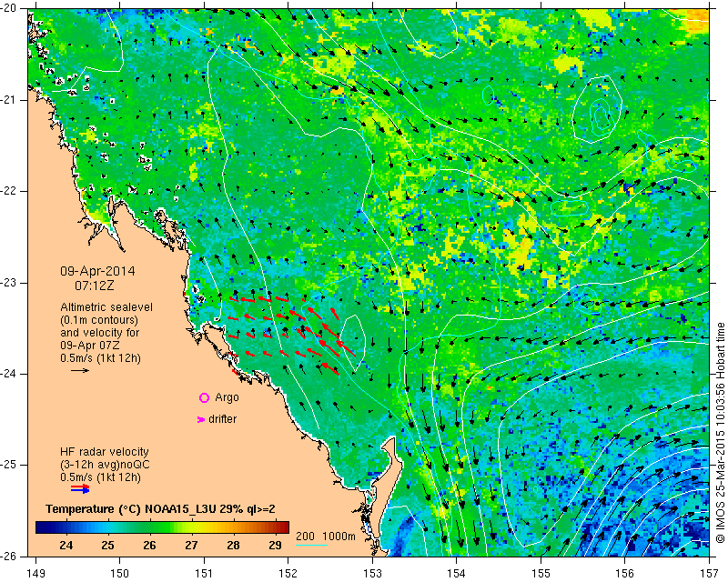This screenshot has width=728, height=582.
Task: Click the colorbar tick label 25
Action: point(107,546)
